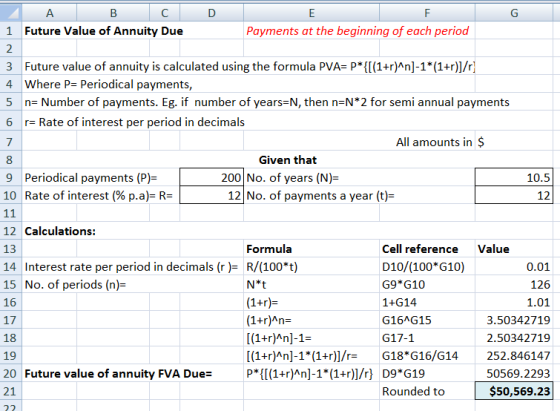Screen dimensions: 560x411
Task: Select column E header
Action: 311,13
